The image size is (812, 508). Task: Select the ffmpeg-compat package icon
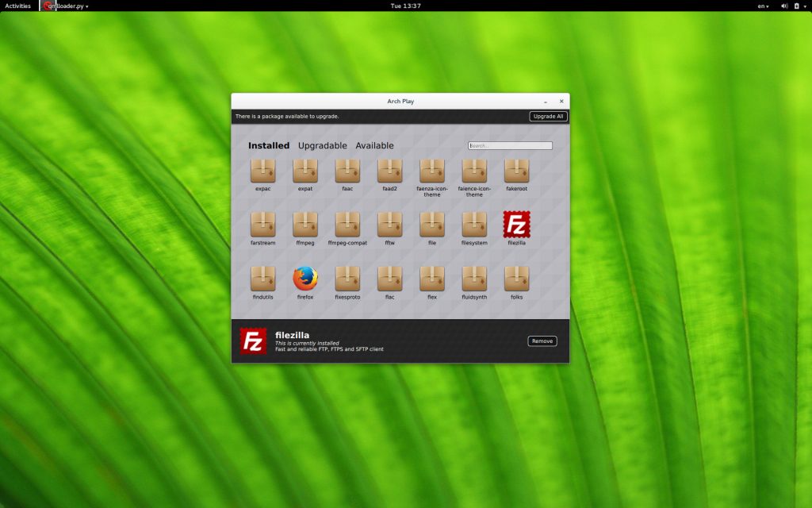[x=347, y=225]
